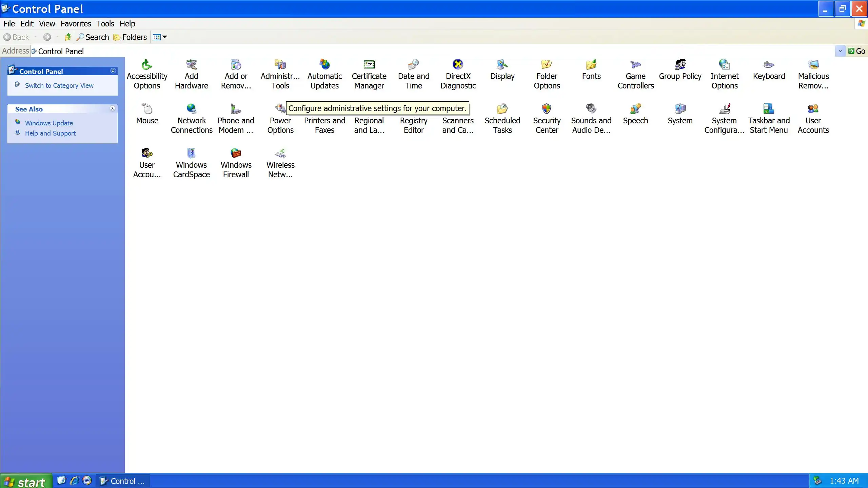The image size is (868, 488).
Task: Open the Favorites menu
Action: click(x=76, y=24)
